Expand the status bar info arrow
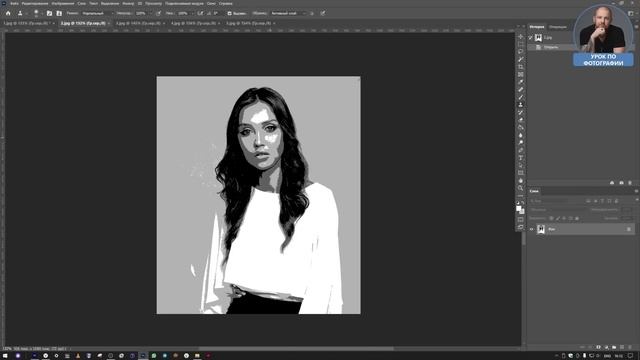The width and height of the screenshot is (640, 360). (x=71, y=349)
